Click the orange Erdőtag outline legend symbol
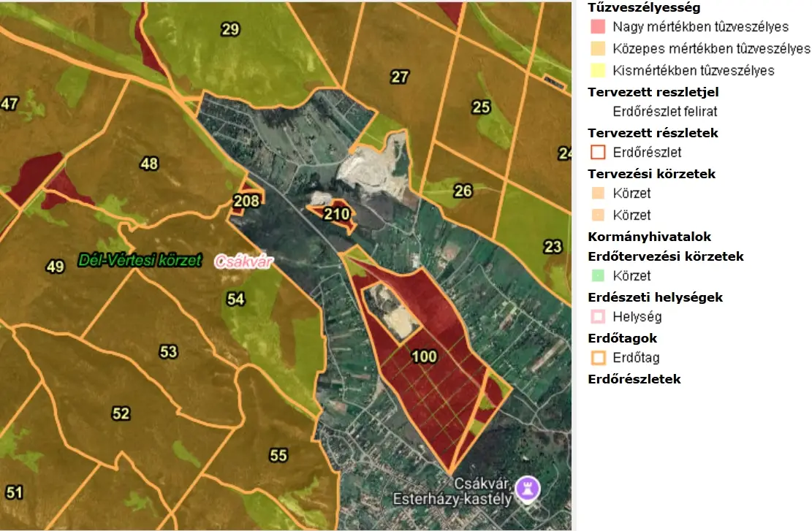Image resolution: width=812 pixels, height=531 pixels. pos(599,358)
